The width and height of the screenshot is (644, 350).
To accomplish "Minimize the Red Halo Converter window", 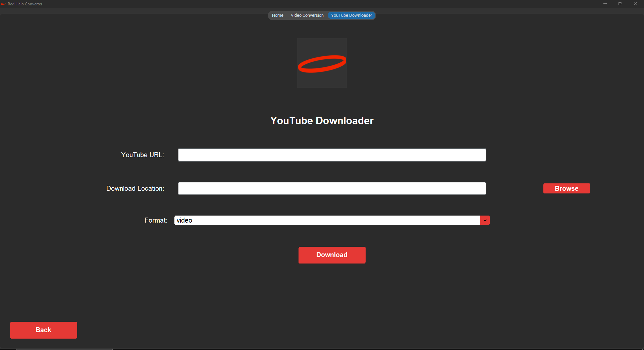I will coord(605,4).
